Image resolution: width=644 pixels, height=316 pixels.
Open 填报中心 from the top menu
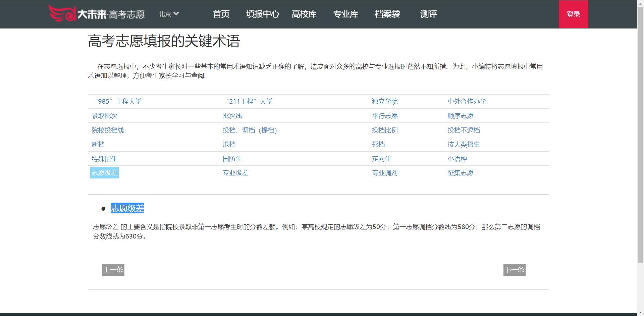coord(263,14)
